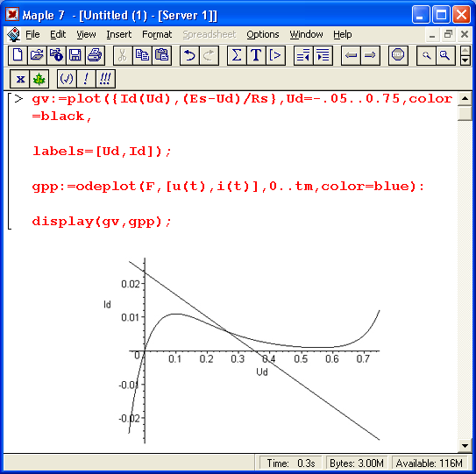Viewport: 476px width, 474px height.
Task: Click the New worksheet icon
Action: [18, 55]
